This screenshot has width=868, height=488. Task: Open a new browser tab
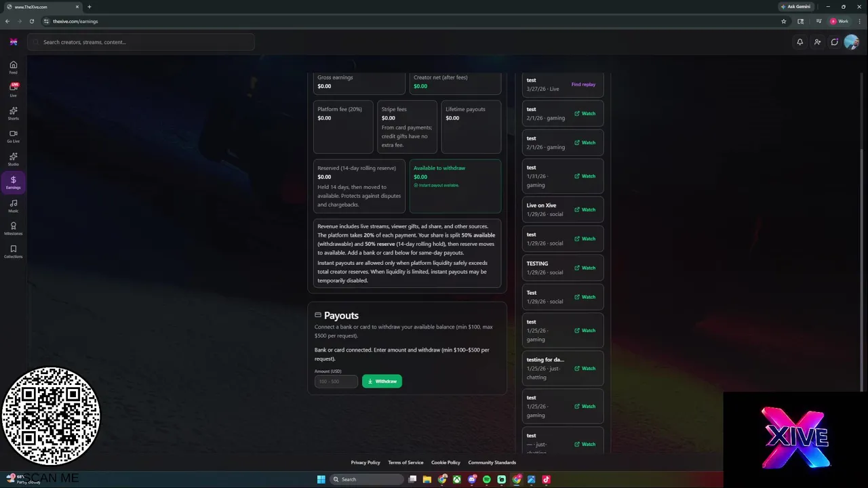(x=89, y=7)
